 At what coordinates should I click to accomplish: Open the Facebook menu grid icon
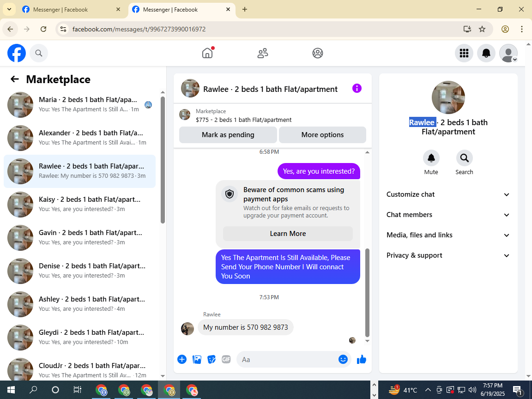pos(464,53)
